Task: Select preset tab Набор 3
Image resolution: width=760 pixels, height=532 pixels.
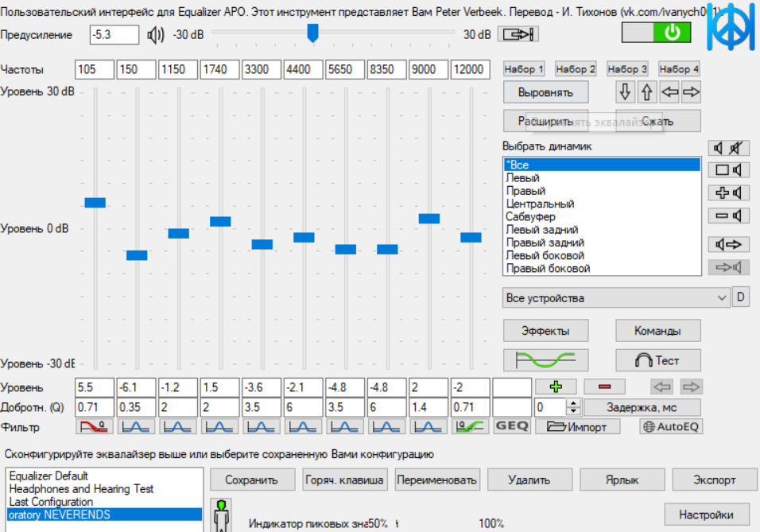Action: coord(627,69)
